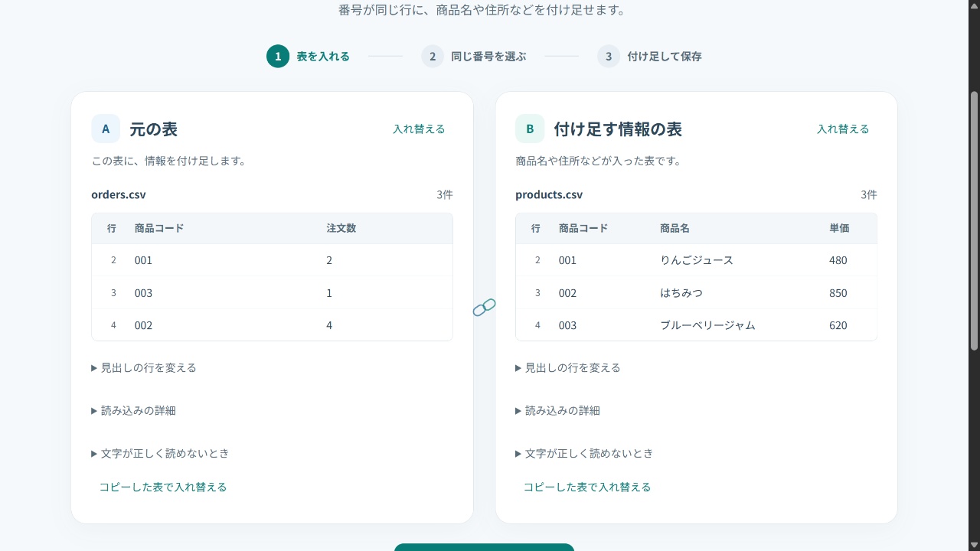Click code 002 in products table
Image resolution: width=980 pixels, height=551 pixels.
[x=567, y=293]
